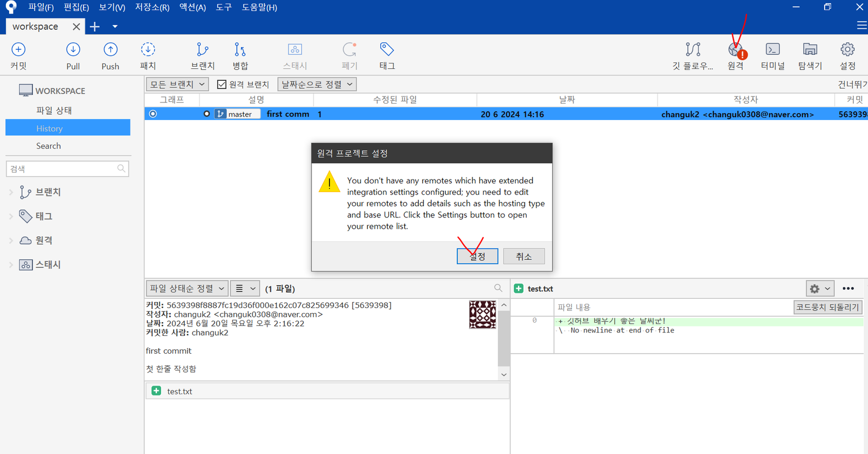The image size is (868, 454).
Task: Click the Description (설명) column header
Action: tap(256, 100)
